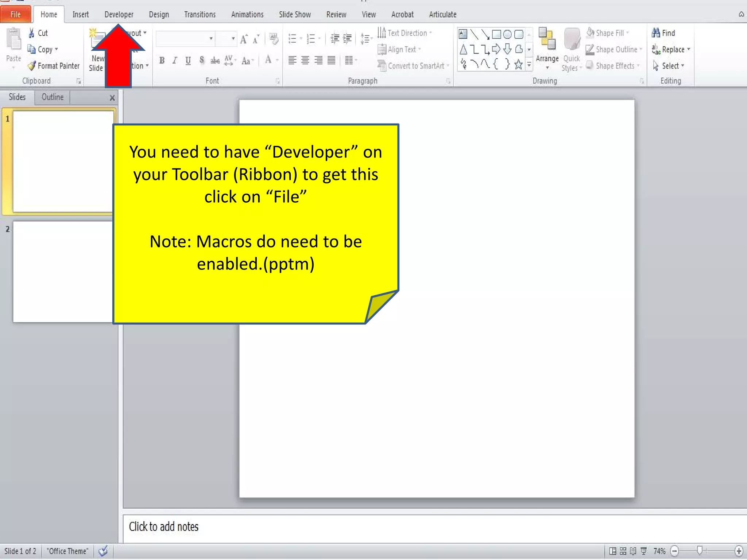
Task: Start Slide Show from status bar
Action: (x=644, y=551)
